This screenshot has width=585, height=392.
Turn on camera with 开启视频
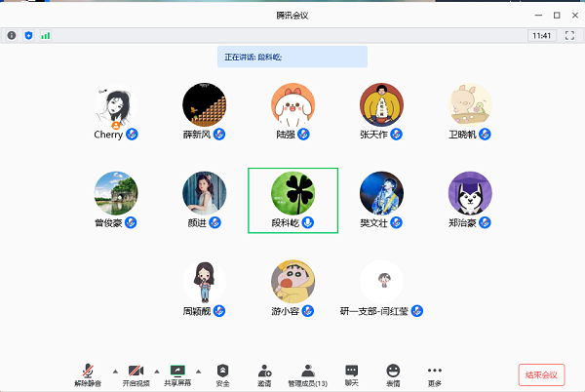click(136, 374)
